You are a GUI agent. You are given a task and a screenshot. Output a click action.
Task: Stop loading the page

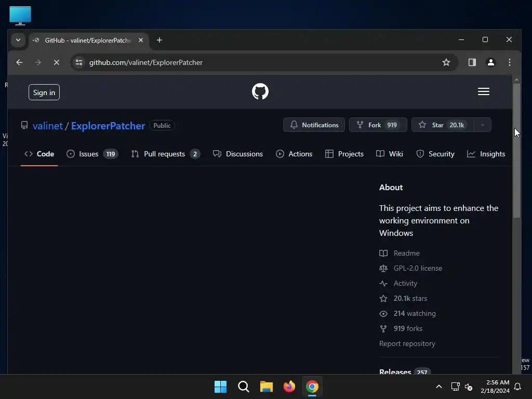[x=56, y=62]
